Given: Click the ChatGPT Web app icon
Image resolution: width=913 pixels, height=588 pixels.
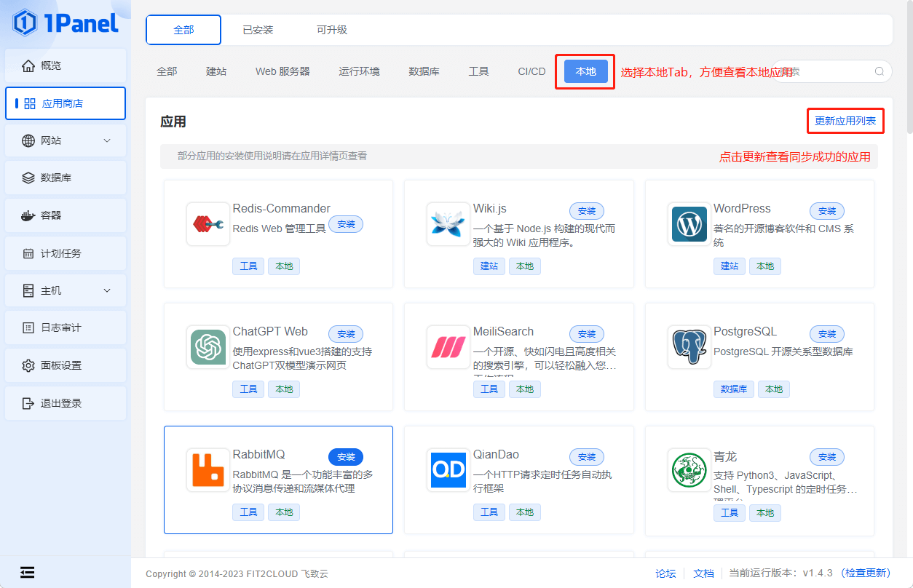Looking at the screenshot, I should point(208,347).
